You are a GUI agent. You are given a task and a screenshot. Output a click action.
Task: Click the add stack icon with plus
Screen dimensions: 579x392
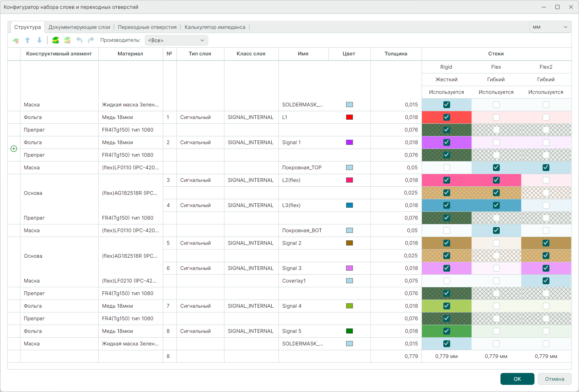(x=55, y=40)
